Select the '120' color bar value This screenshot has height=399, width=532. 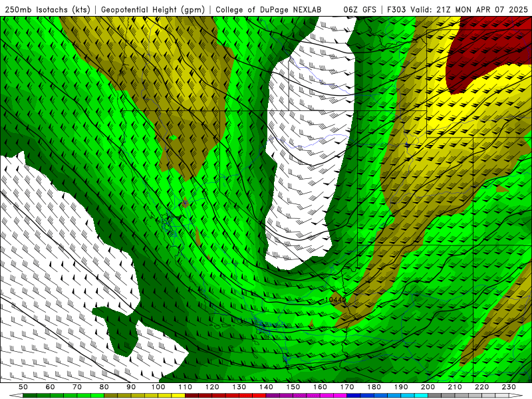212,387
